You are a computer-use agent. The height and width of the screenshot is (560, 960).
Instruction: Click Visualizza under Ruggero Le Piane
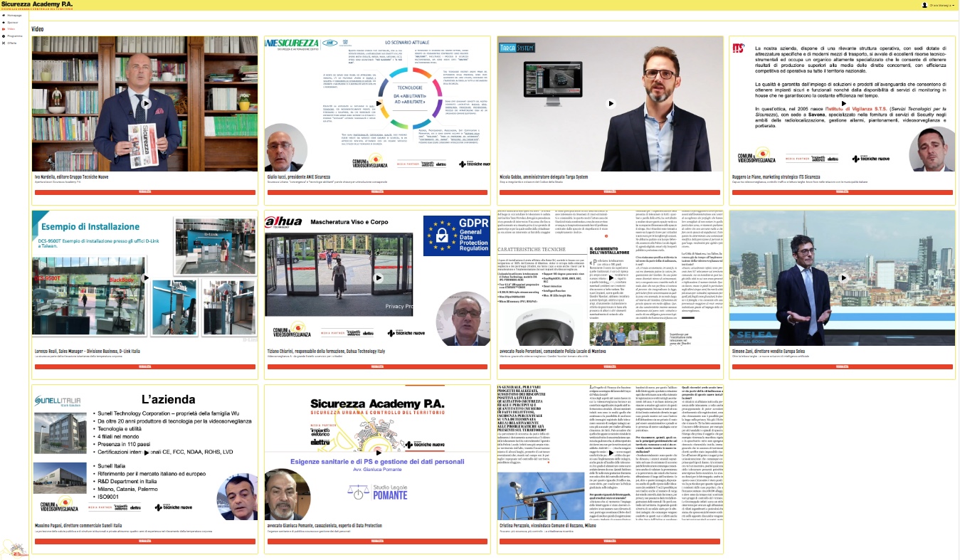click(x=842, y=192)
